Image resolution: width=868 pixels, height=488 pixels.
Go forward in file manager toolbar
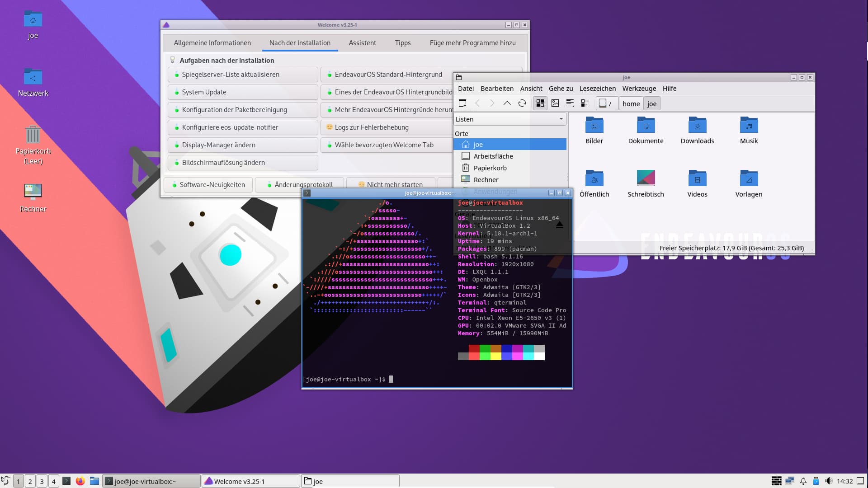(492, 103)
